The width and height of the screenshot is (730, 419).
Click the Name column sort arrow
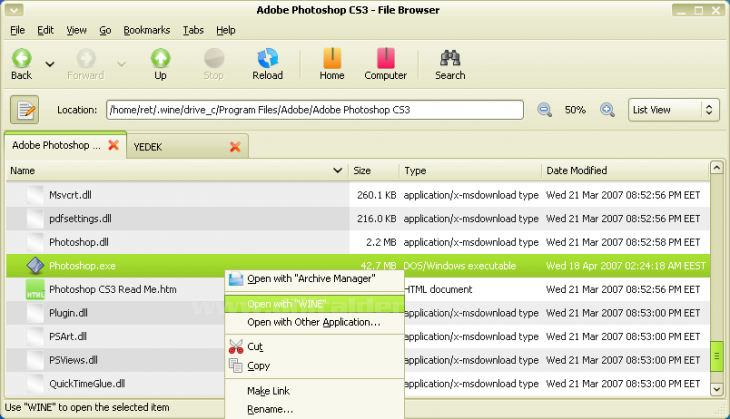click(x=337, y=171)
